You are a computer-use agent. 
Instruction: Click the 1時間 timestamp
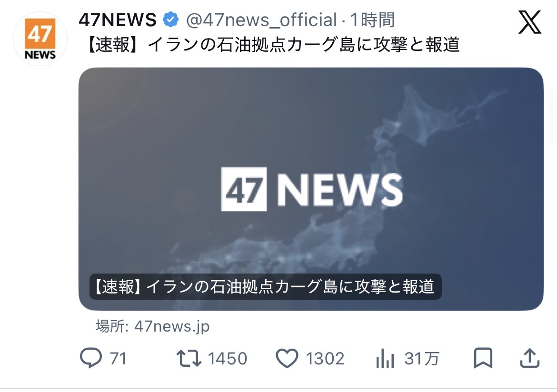(x=373, y=20)
